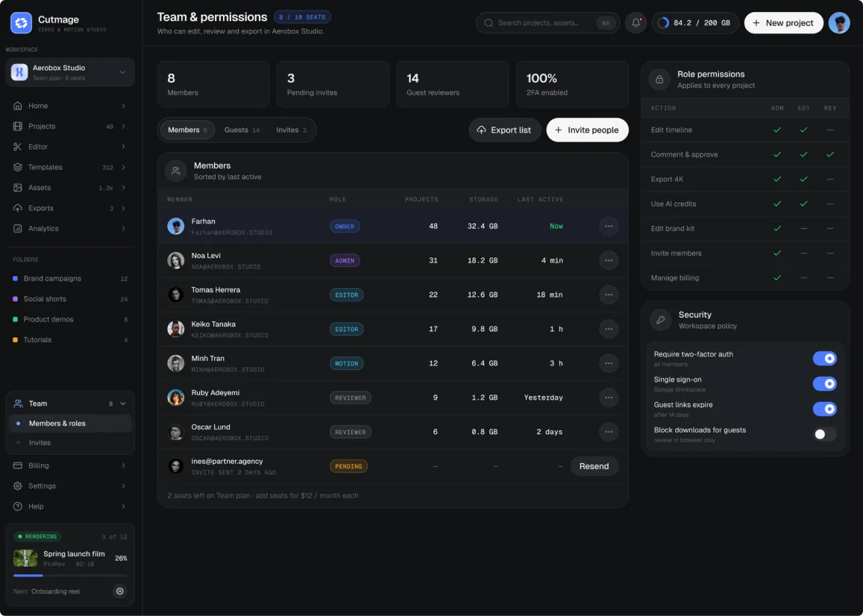Click the Templates layers icon
Viewport: 863px width, 616px height.
pos(18,167)
